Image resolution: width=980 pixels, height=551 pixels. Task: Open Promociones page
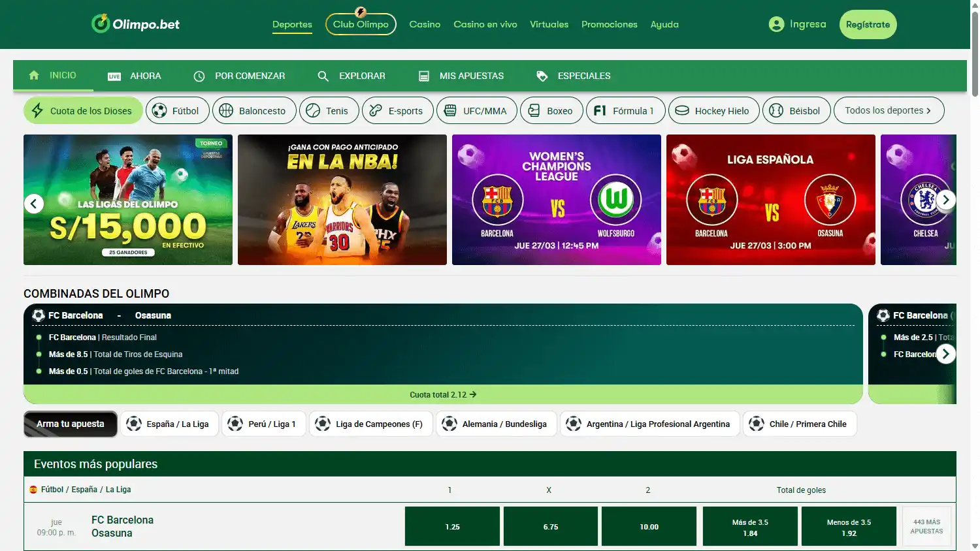(610, 24)
